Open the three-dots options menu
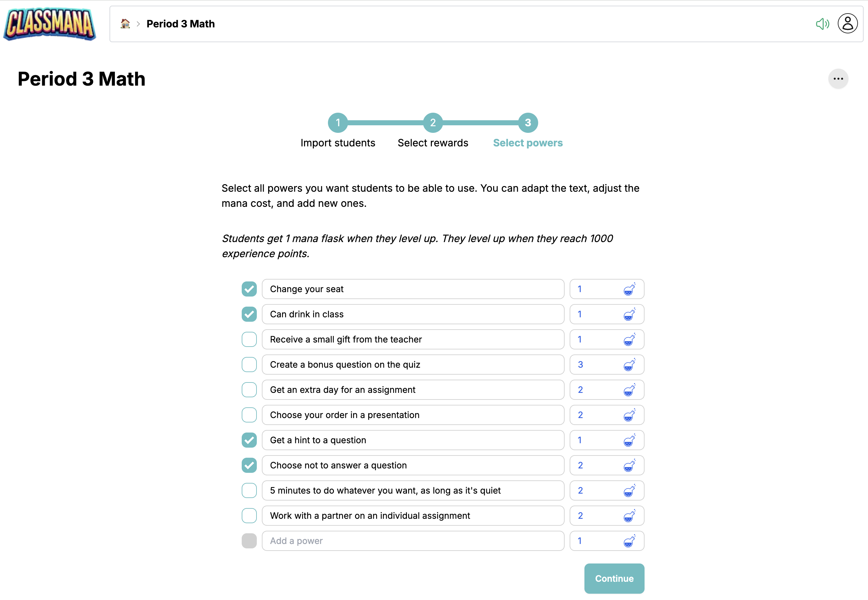Screen dimensions: 868x600 (x=838, y=79)
